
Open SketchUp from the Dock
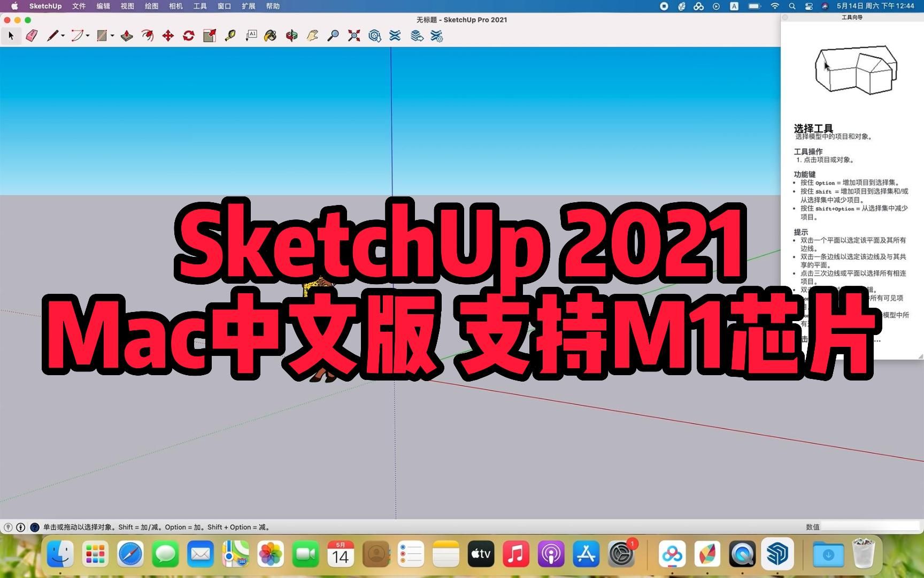pos(776,555)
